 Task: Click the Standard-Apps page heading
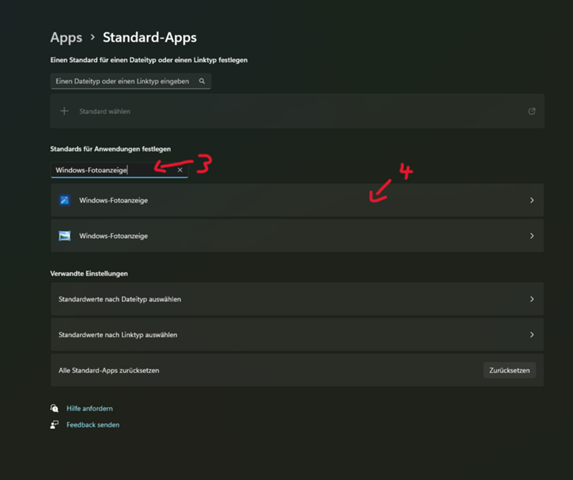pyautogui.click(x=150, y=38)
